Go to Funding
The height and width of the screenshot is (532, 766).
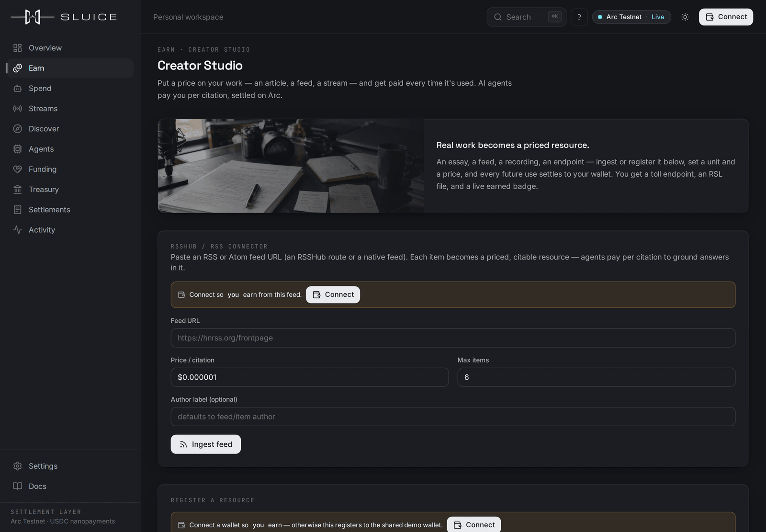70,169
